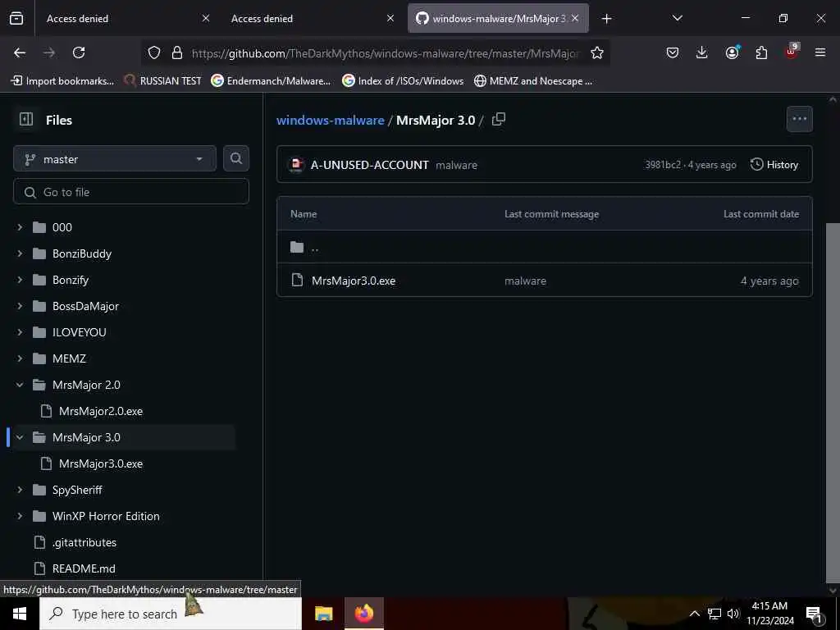Open README.md in the file tree

84,568
